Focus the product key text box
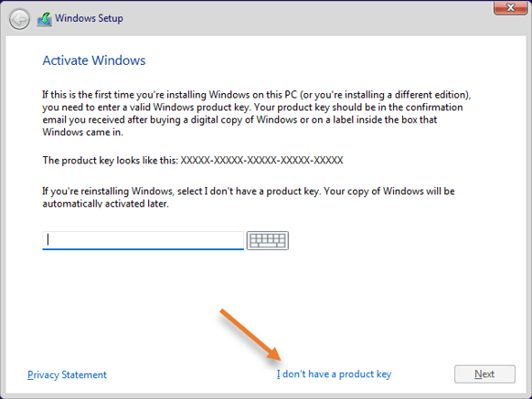This screenshot has width=532, height=399. click(x=143, y=240)
